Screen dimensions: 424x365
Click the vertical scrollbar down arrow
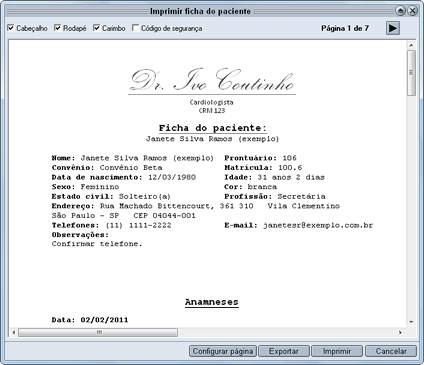tap(411, 322)
